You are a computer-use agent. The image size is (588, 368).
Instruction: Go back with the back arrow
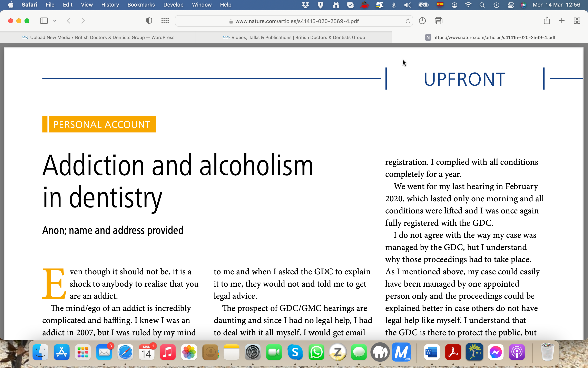69,21
